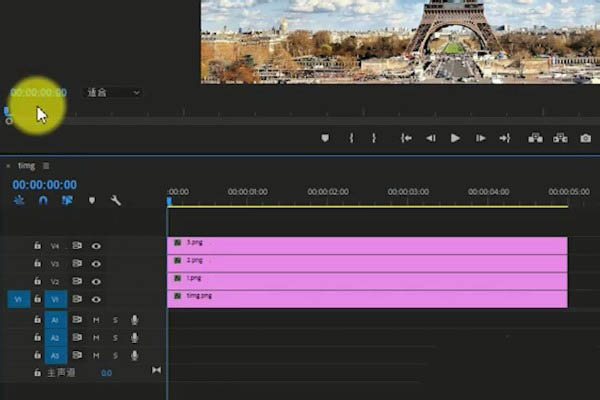Step back one frame
600x400 pixels.
(x=430, y=138)
